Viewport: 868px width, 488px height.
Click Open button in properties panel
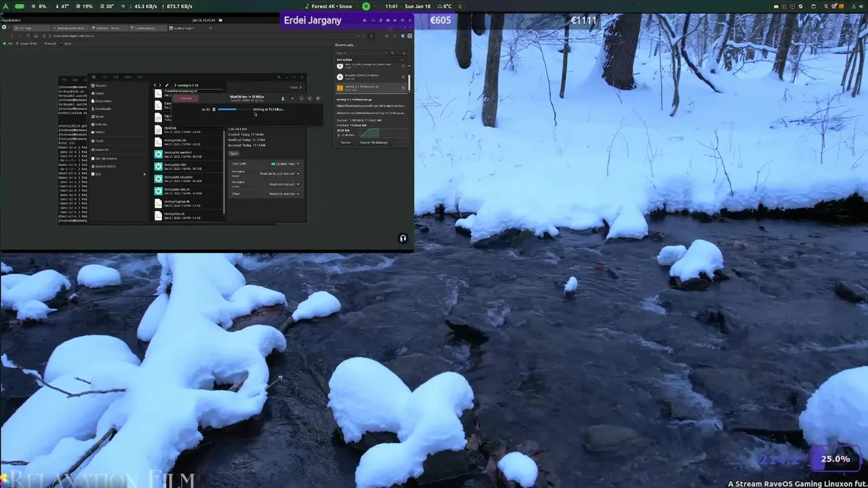click(233, 153)
